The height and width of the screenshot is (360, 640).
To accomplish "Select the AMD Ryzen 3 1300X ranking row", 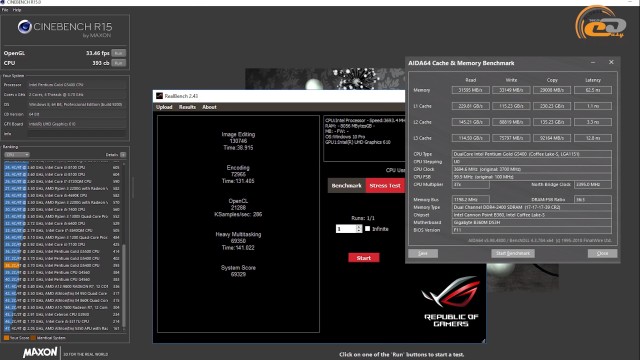I will click(x=63, y=216).
